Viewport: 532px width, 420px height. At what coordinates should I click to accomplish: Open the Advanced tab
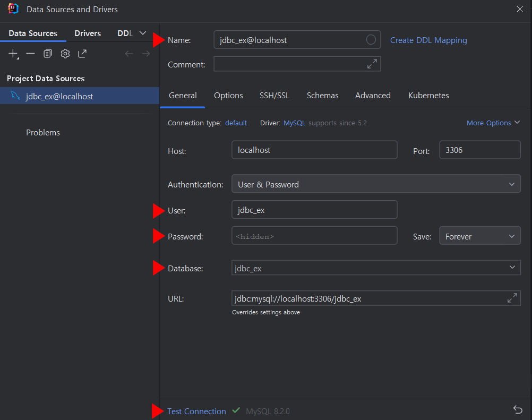[x=373, y=96]
